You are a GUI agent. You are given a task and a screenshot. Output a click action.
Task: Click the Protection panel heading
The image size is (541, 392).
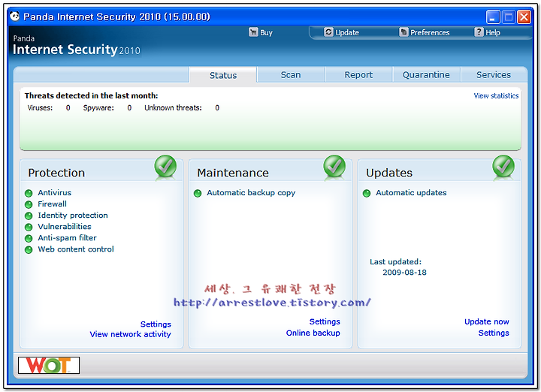click(56, 173)
